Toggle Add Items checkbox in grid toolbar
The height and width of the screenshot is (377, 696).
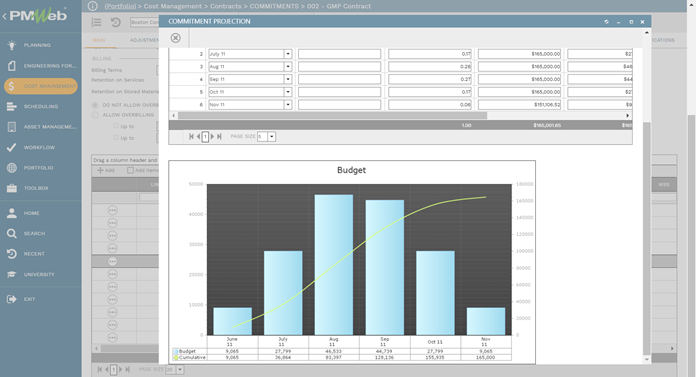point(130,170)
